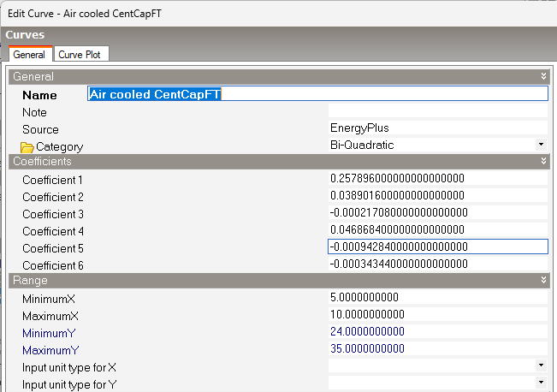Click the MaximumY value 35.0

pos(436,349)
